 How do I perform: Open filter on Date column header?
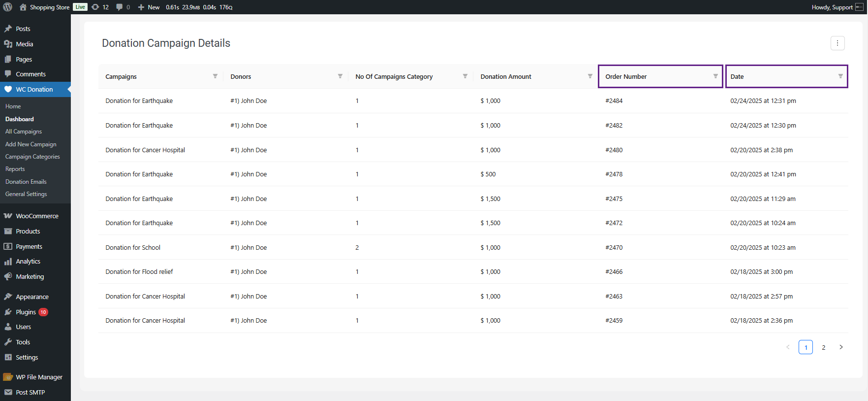click(840, 76)
